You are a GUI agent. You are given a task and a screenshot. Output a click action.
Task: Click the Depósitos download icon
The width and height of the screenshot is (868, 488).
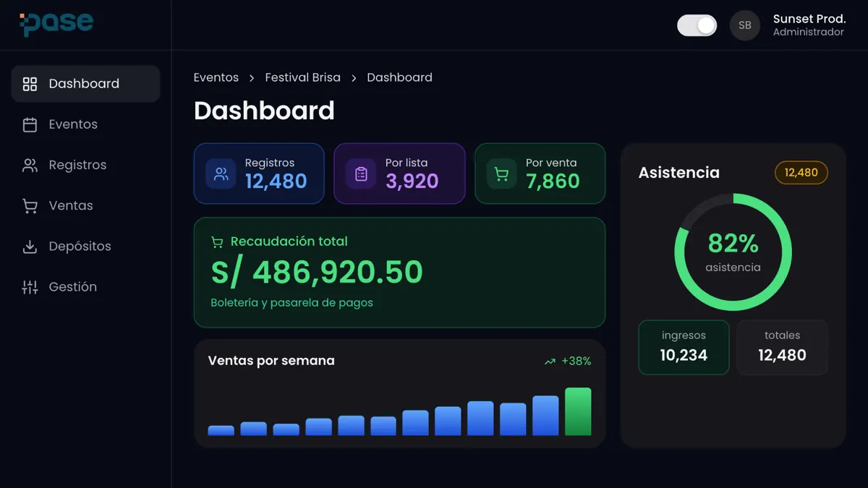coord(30,246)
